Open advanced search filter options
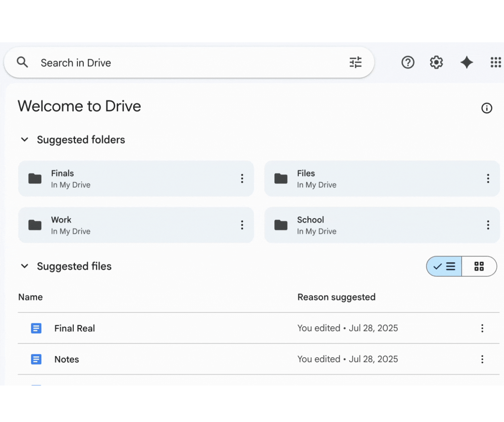This screenshot has width=504, height=422. (x=356, y=62)
